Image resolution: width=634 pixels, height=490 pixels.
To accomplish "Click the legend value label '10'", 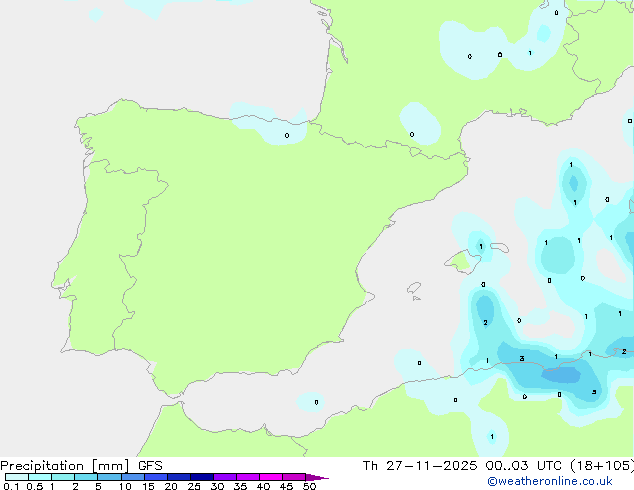I will [125, 486].
